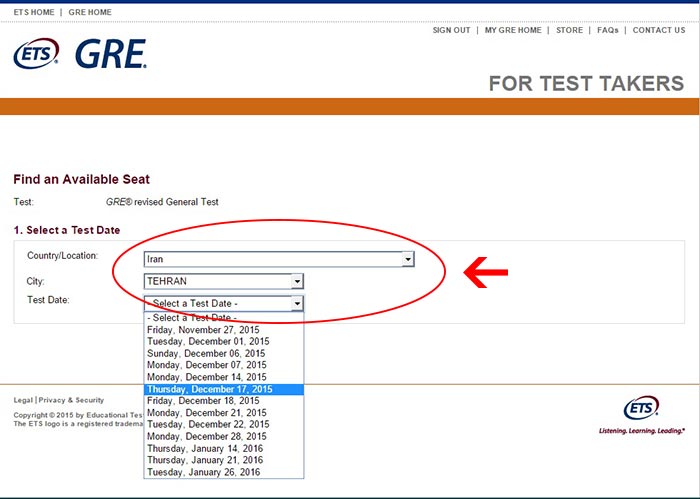Click the ETS logo in the footer
Viewport: 700px width, 499px height.
(x=641, y=409)
